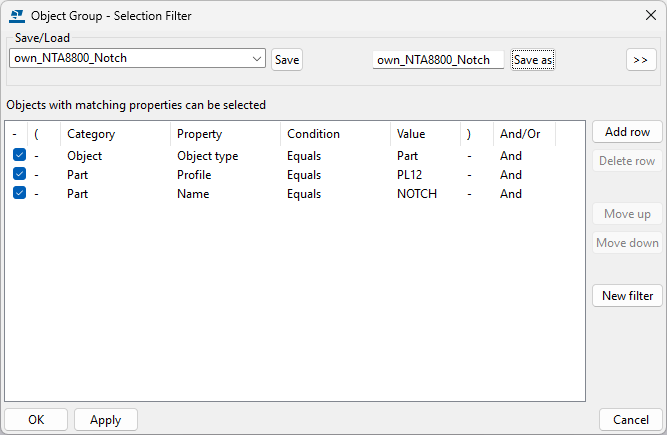Uncheck the Object type row checkbox

coord(20,156)
